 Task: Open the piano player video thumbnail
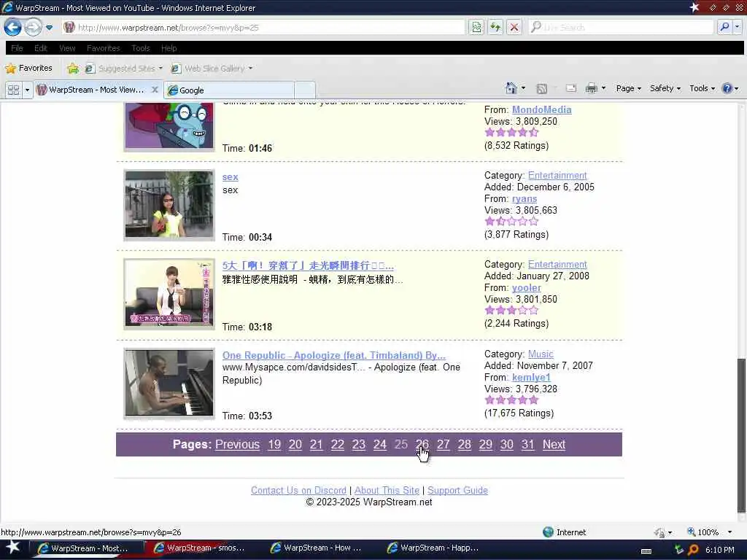169,384
